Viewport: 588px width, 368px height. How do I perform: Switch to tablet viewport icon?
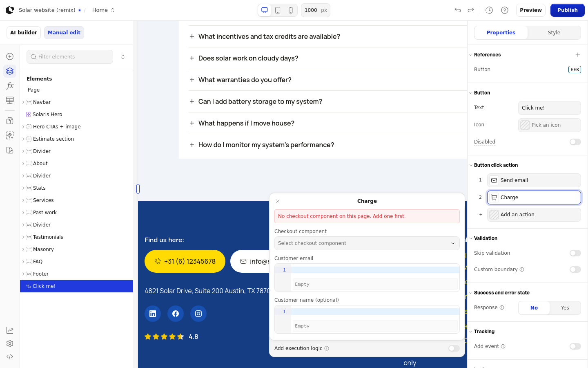tap(278, 10)
